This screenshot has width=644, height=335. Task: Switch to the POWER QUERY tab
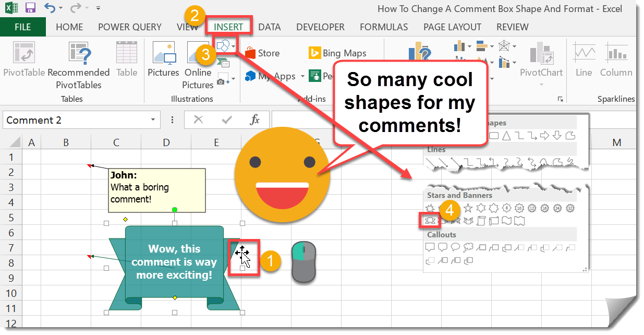[130, 27]
